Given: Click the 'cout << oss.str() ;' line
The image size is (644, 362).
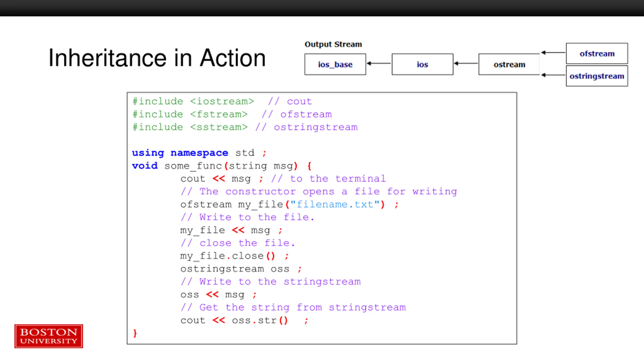Looking at the screenshot, I should [244, 321].
